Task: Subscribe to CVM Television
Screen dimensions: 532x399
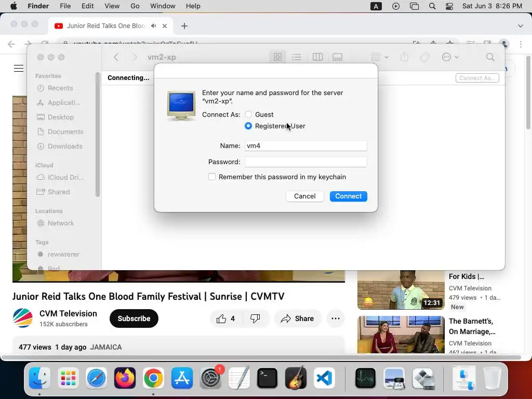Action: (x=134, y=318)
